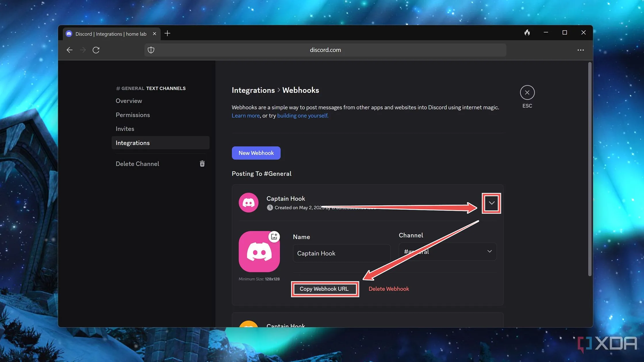Viewport: 644px width, 362px height.
Task: Click the red Delete Webhook link
Action: point(388,289)
